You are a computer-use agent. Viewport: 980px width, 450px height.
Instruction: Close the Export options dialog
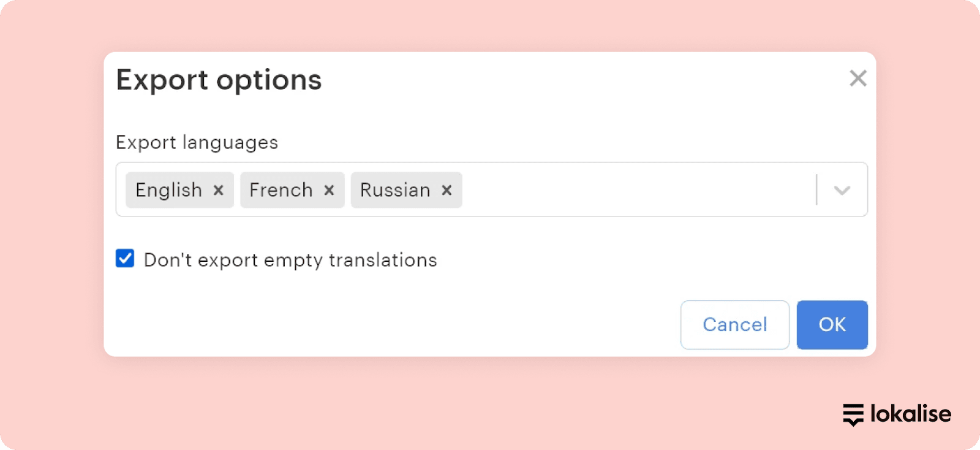tap(858, 78)
